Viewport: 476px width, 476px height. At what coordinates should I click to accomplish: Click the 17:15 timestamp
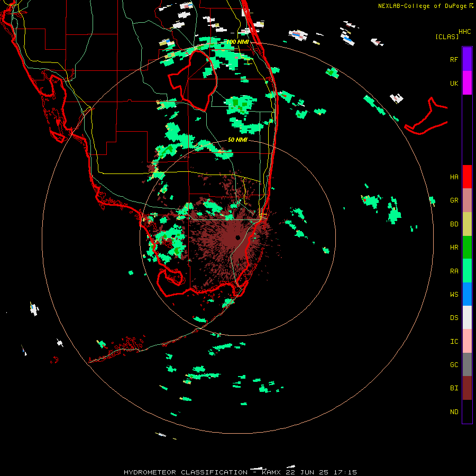pos(344,472)
